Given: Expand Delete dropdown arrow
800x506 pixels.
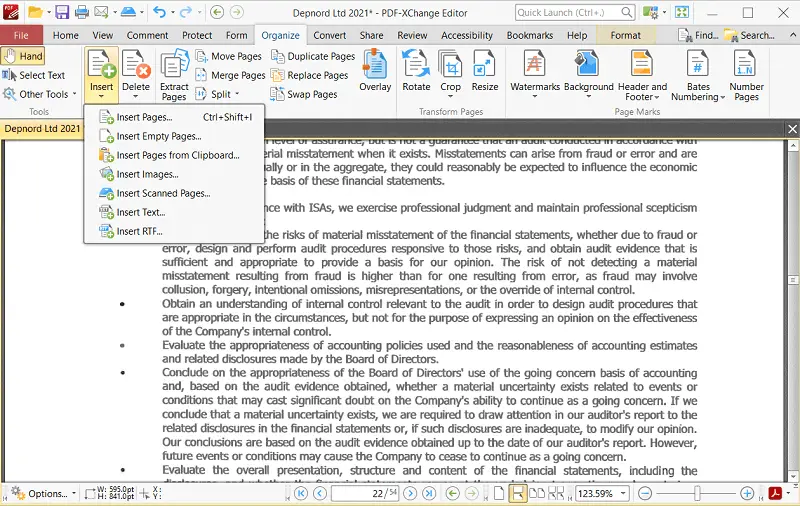Looking at the screenshot, I should pyautogui.click(x=136, y=97).
